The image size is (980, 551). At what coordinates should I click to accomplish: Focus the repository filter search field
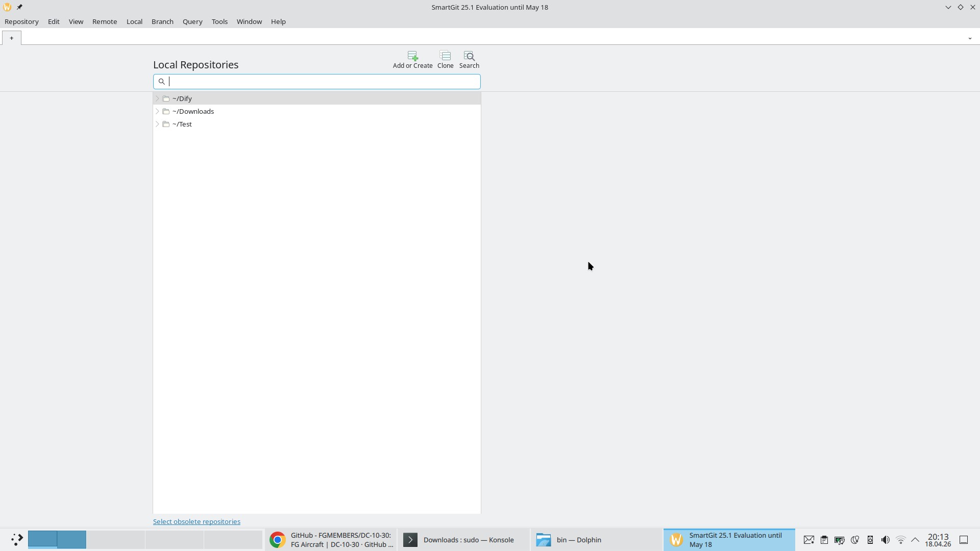click(x=322, y=82)
